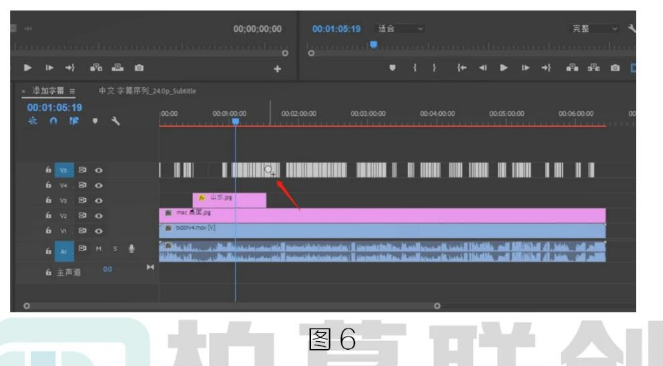Open the 完整 playback resolution dropdown

click(x=595, y=28)
